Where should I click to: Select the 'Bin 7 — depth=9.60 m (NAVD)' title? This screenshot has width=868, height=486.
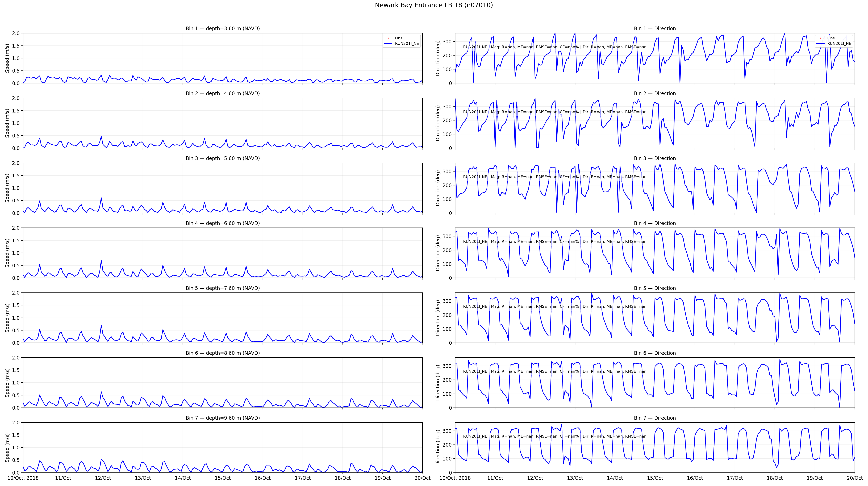[223, 418]
